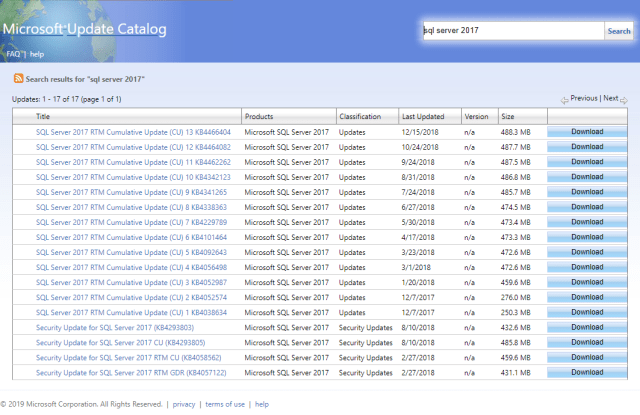
Task: Open the help link in footer
Action: [262, 404]
